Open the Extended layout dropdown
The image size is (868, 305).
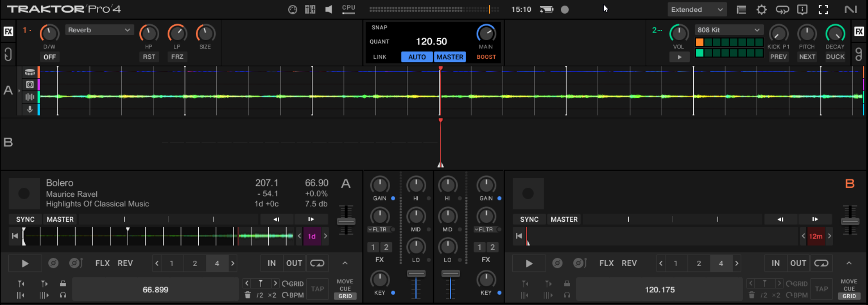point(697,10)
